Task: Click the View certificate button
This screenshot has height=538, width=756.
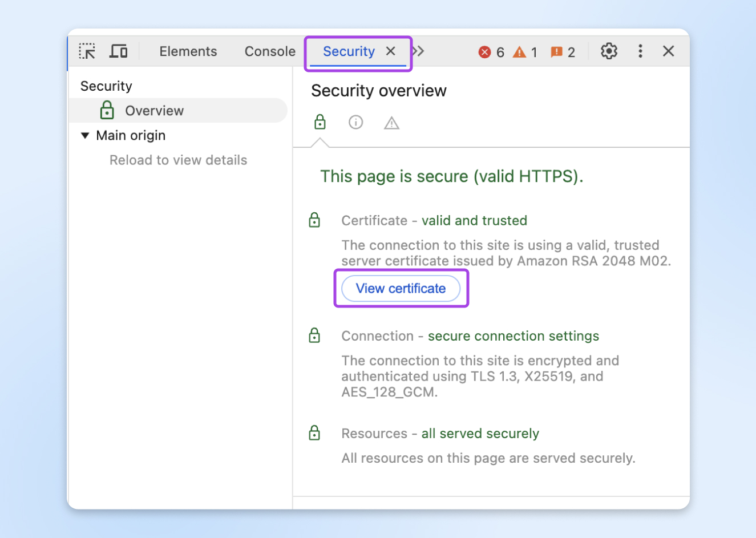Action: pos(401,288)
